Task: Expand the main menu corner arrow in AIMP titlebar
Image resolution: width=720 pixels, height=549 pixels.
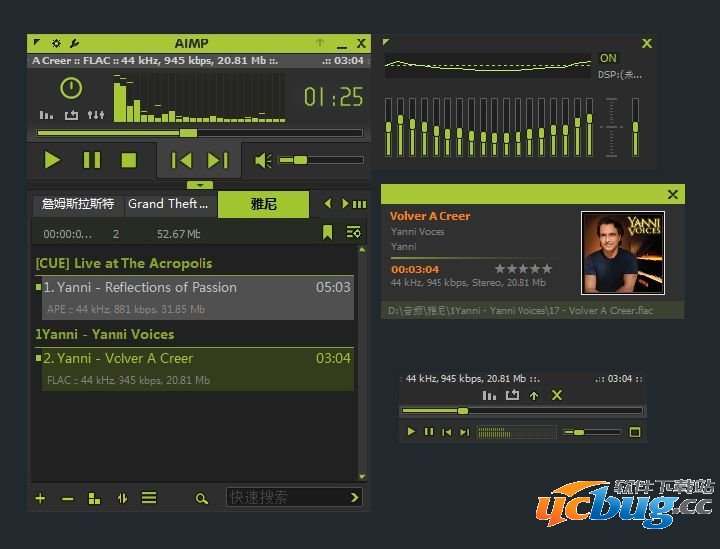Action: [x=37, y=43]
